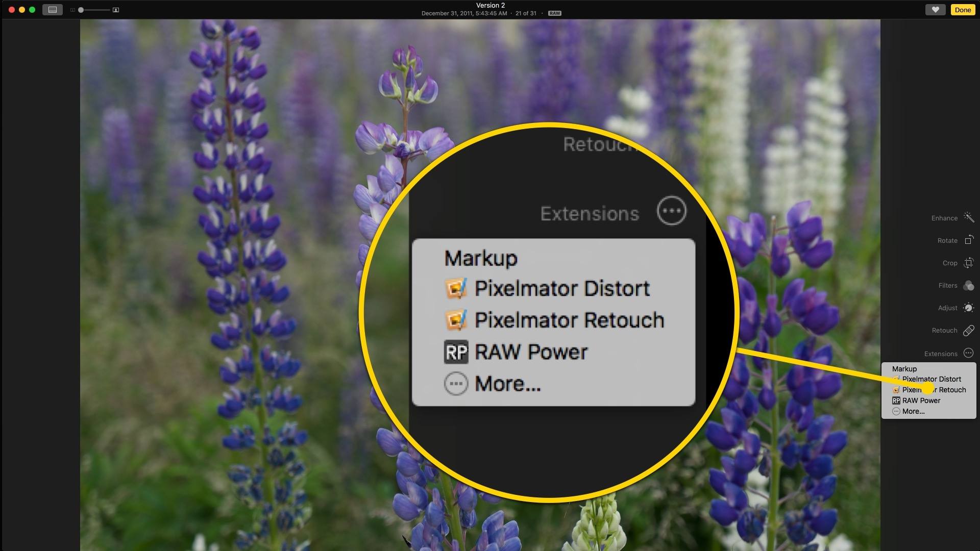Choose Pixelmator Retouch from the menu
980x551 pixels.
[928, 390]
